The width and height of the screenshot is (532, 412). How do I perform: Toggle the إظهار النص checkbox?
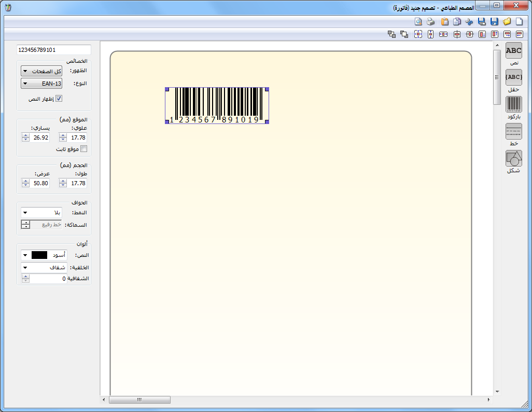point(59,99)
